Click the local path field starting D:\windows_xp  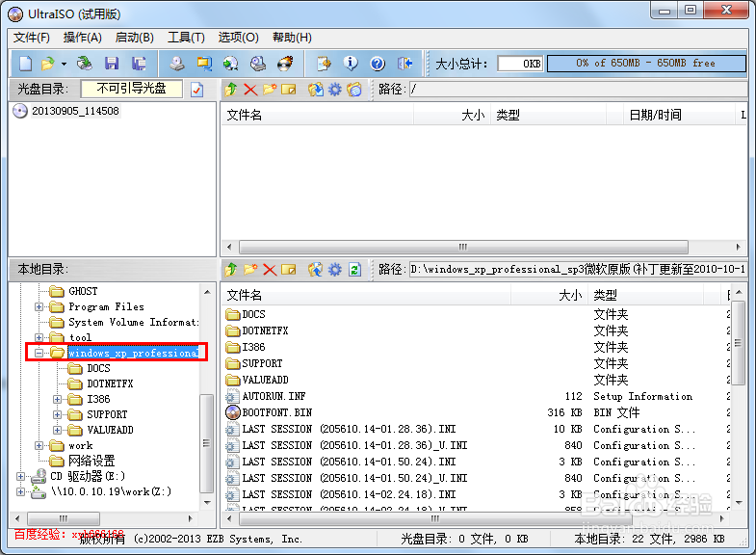point(578,269)
